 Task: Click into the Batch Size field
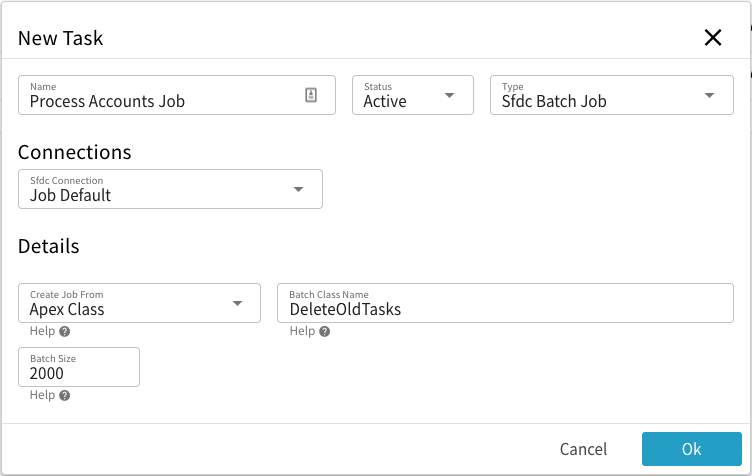(78, 373)
